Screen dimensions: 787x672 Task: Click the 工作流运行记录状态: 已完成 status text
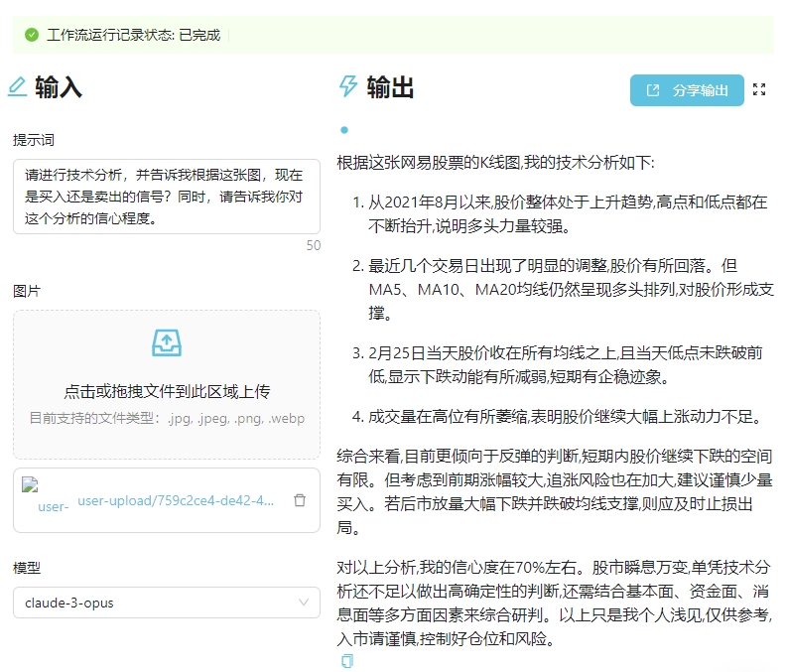tap(134, 35)
